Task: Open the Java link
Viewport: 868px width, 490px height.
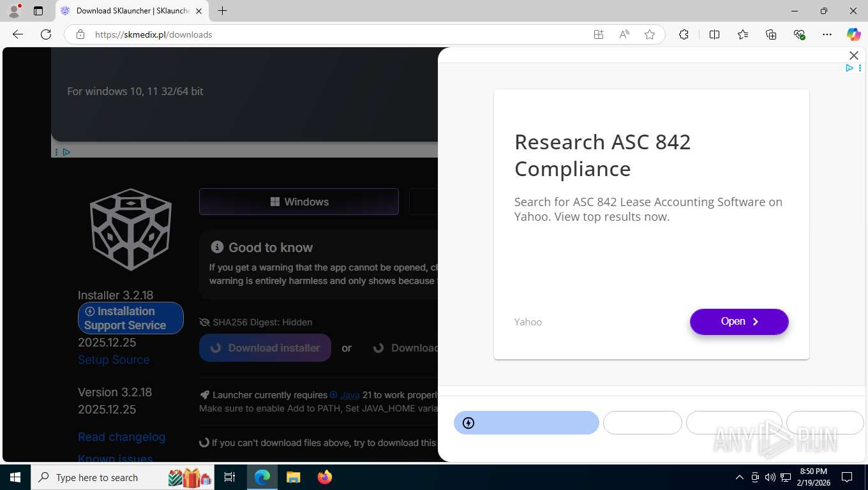Action: [350, 395]
